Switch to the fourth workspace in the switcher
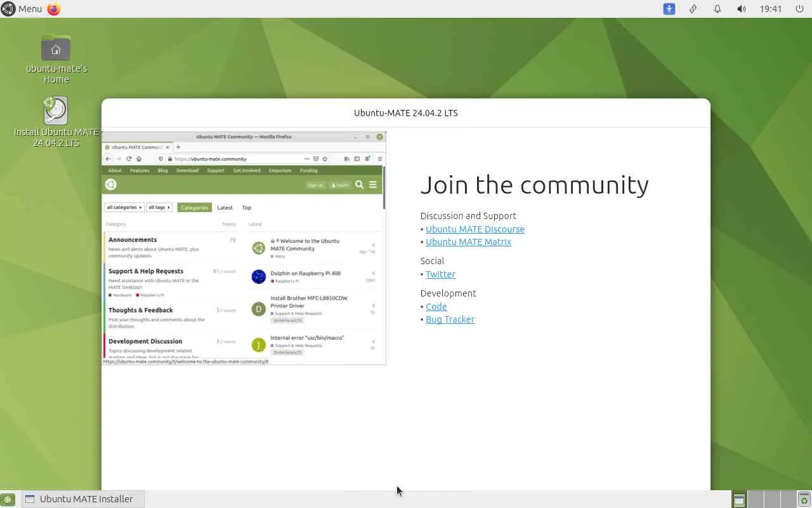 point(789,499)
